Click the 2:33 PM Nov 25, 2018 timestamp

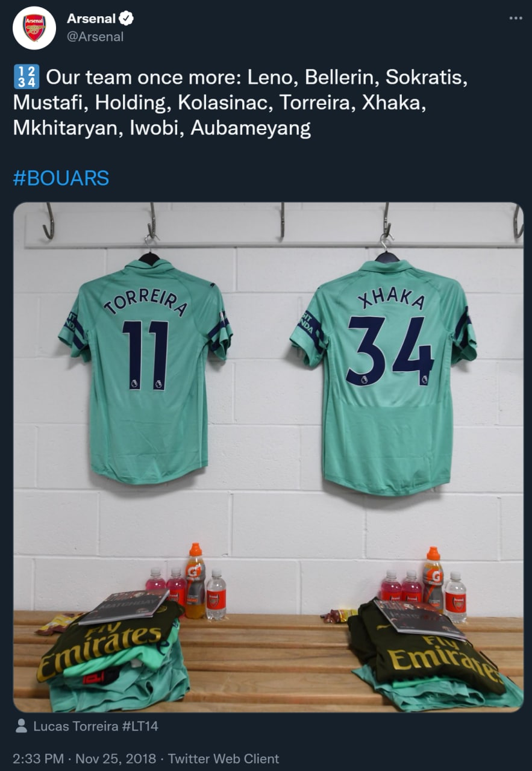84,759
